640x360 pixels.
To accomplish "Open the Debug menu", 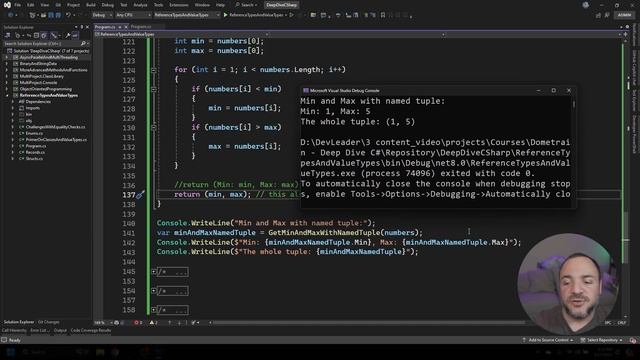I will click(108, 5).
